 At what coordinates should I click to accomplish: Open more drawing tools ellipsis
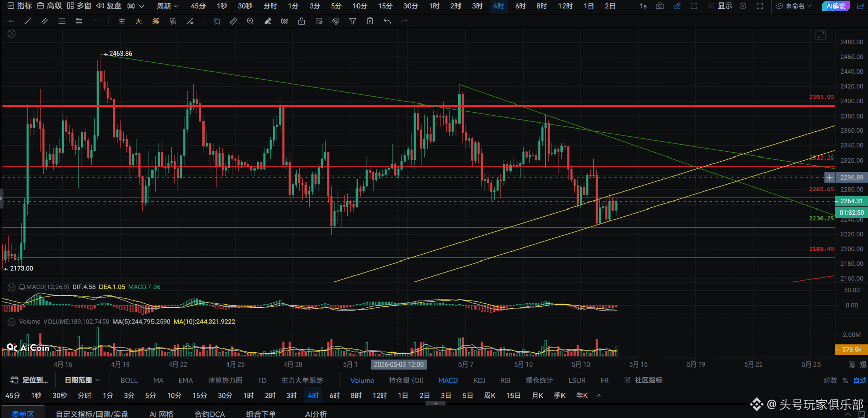(95, 21)
